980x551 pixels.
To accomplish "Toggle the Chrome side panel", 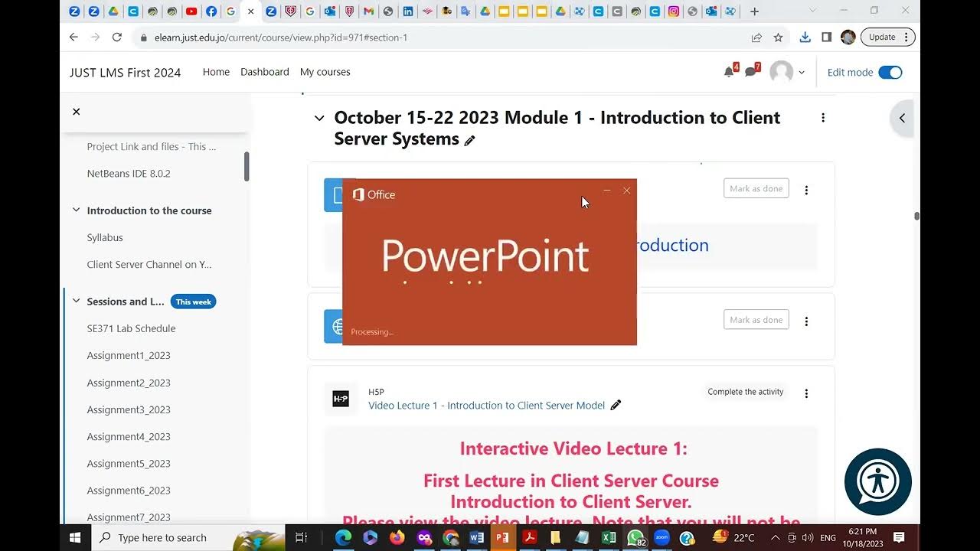I will click(x=826, y=37).
